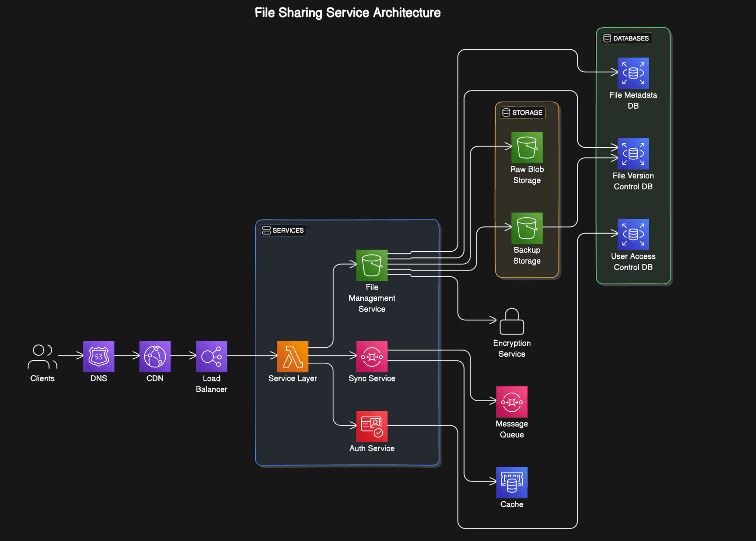Select the DNS Route 53 icon

(98, 356)
